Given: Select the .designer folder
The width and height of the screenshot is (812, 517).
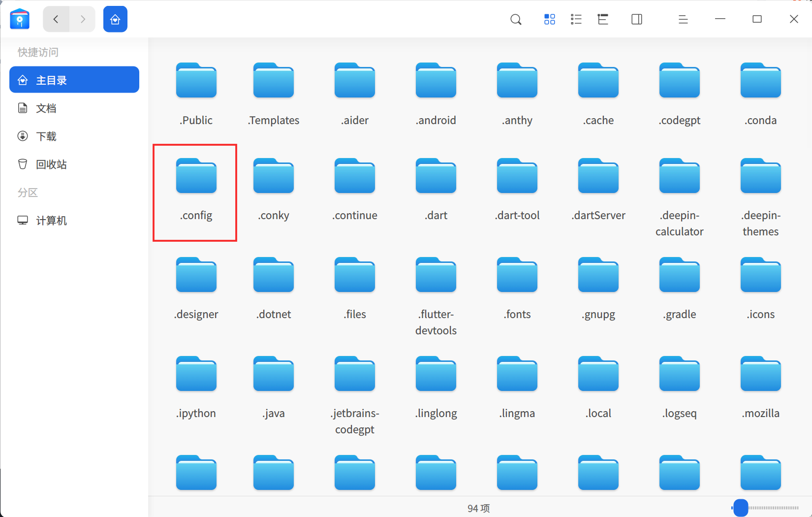Looking at the screenshot, I should point(196,289).
